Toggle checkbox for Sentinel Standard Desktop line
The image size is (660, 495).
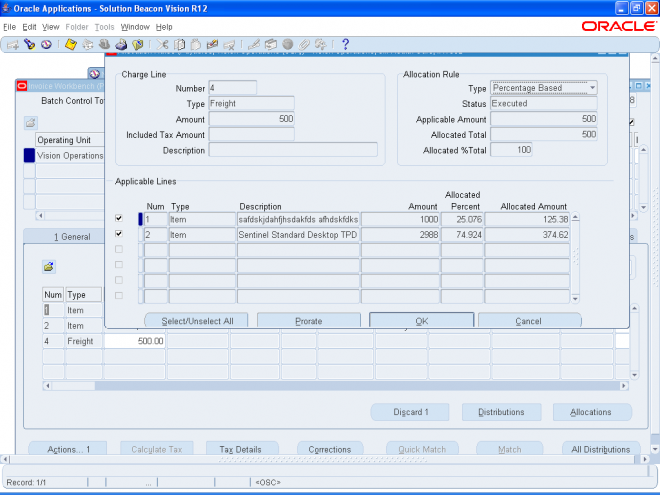click(119, 234)
